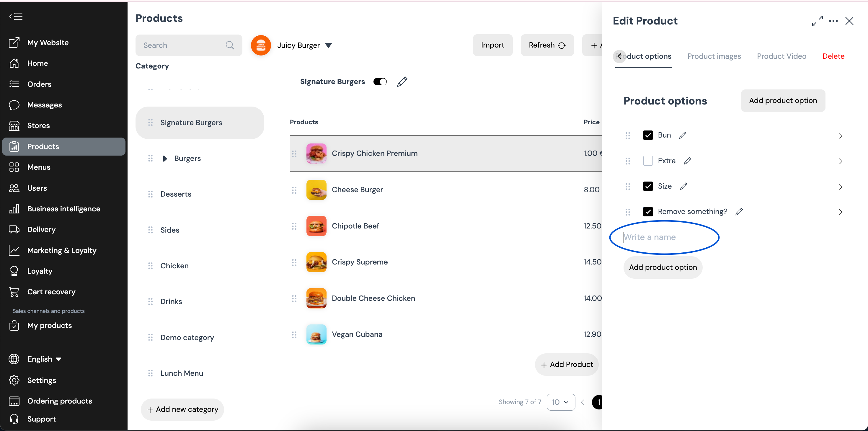The image size is (868, 431).
Task: Open Cart recovery from the sidebar
Action: (x=51, y=292)
